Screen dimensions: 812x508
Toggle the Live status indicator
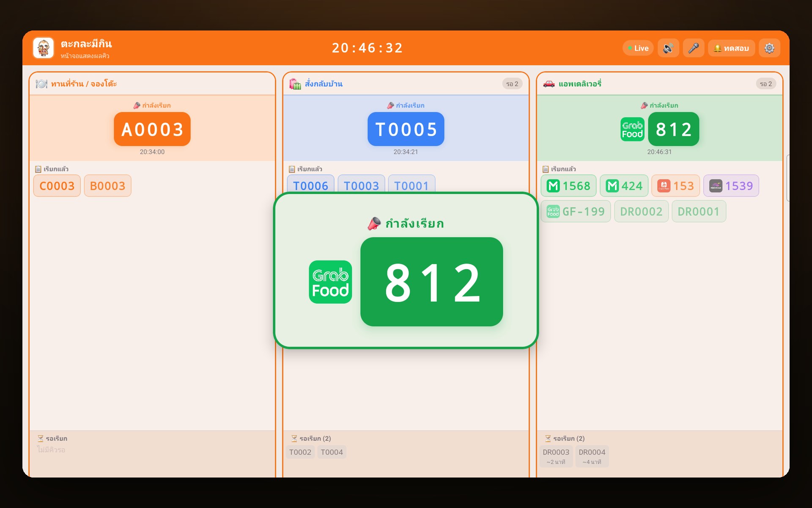[x=638, y=48]
